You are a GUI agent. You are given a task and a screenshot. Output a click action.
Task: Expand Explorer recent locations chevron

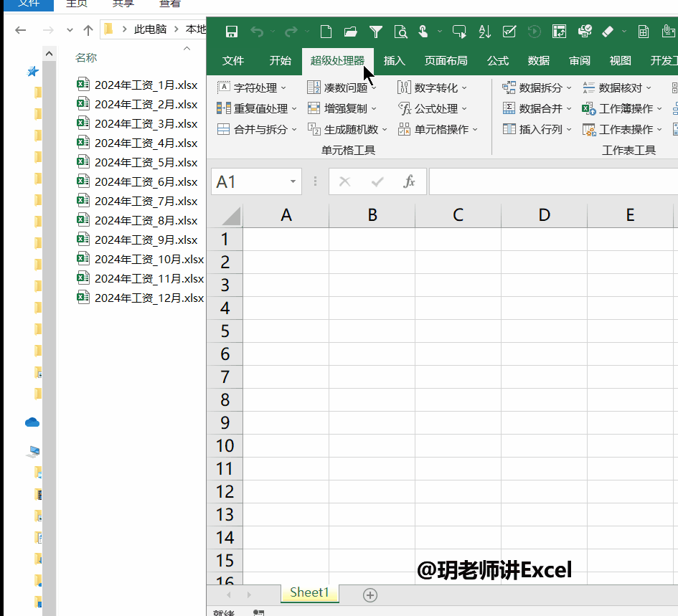click(x=70, y=30)
